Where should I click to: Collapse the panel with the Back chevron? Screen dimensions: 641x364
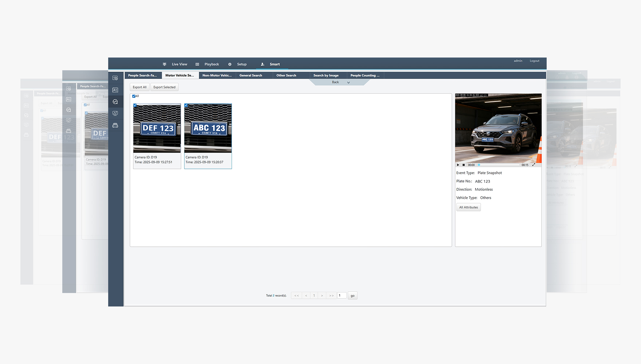(x=348, y=83)
